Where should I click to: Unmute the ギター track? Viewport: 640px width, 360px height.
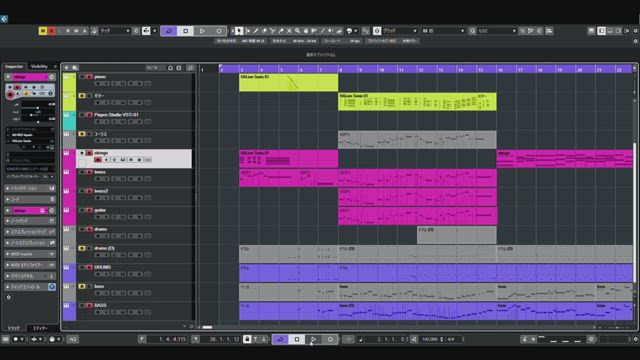point(82,96)
